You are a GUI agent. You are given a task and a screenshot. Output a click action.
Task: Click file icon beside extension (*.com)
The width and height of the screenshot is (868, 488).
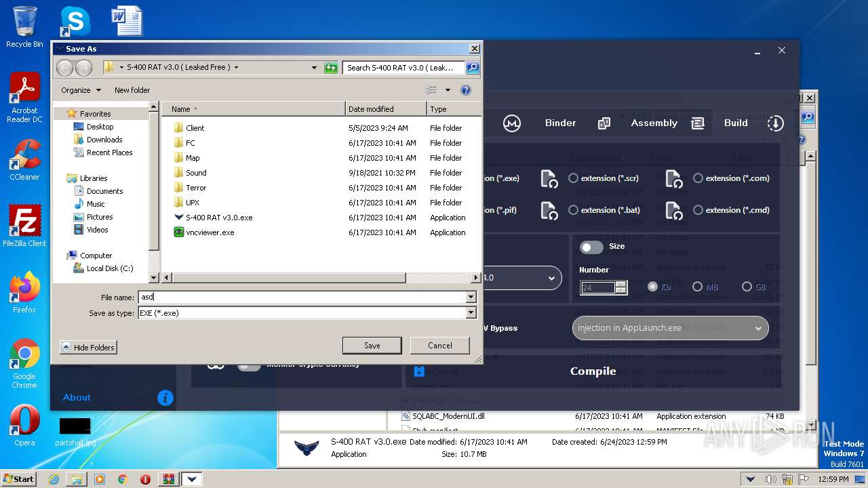coord(673,179)
